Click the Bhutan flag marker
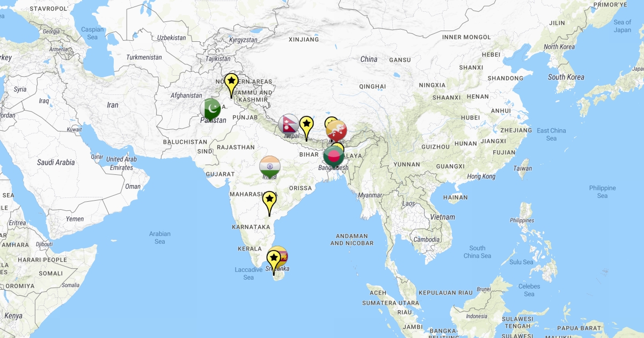644x338 pixels. [x=336, y=130]
